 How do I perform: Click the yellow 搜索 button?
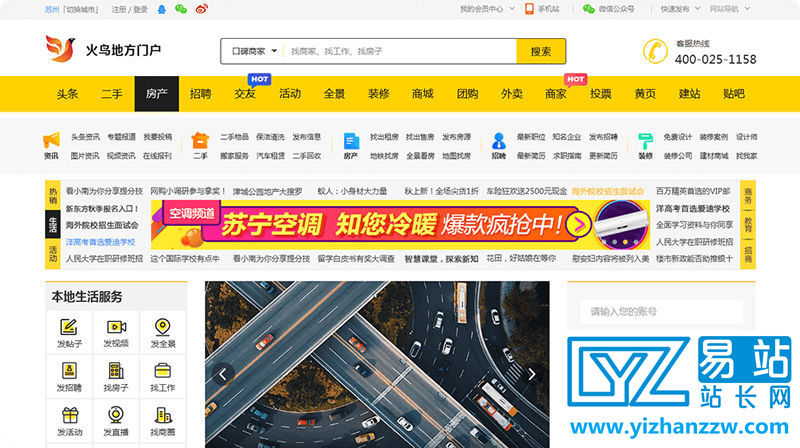tap(541, 51)
